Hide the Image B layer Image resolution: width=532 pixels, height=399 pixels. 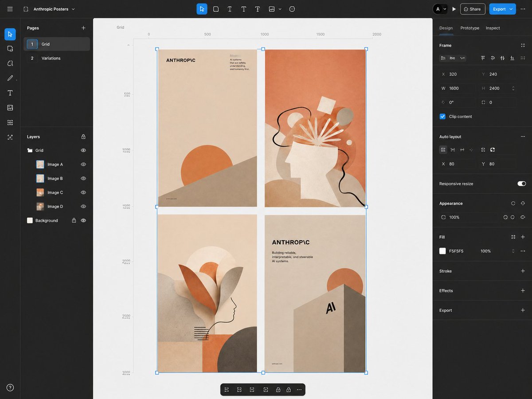click(83, 178)
